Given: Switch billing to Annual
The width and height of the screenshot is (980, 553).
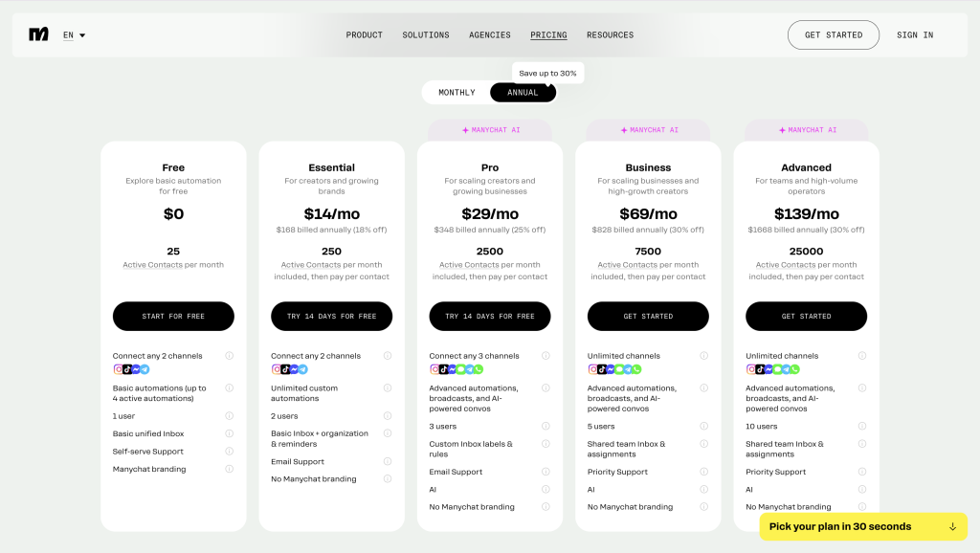Looking at the screenshot, I should pos(523,93).
